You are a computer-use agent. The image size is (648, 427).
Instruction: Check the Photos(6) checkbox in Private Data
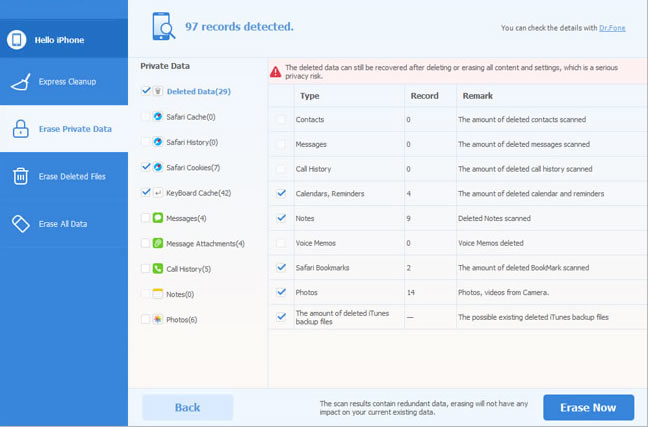(145, 319)
